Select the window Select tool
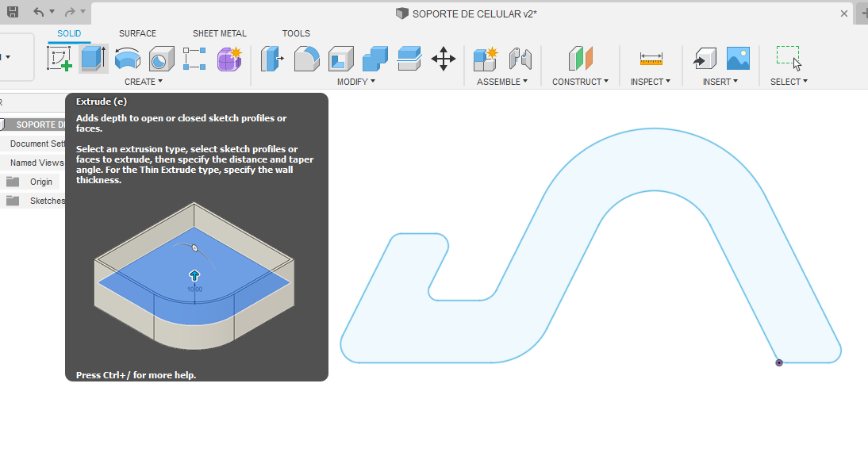868x460 pixels. pyautogui.click(x=789, y=58)
